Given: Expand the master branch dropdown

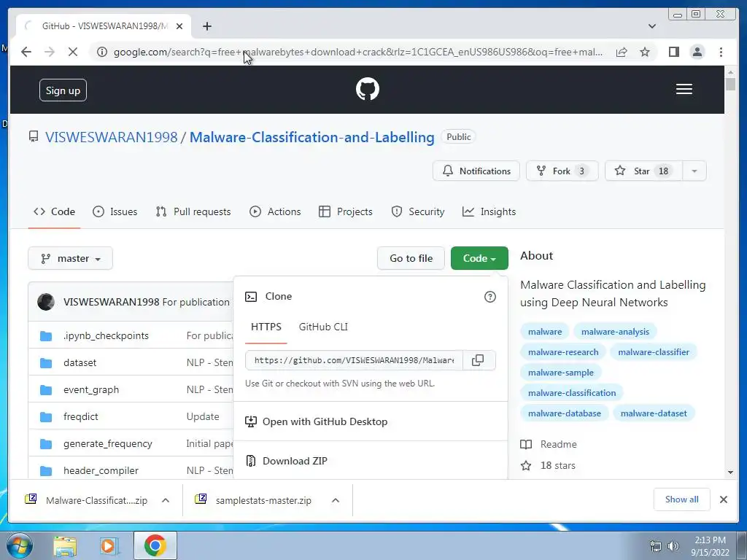Looking at the screenshot, I should pos(71,259).
